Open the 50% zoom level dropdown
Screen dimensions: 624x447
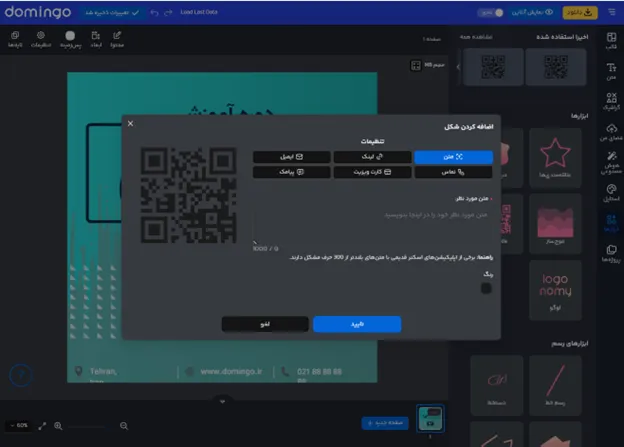19,425
